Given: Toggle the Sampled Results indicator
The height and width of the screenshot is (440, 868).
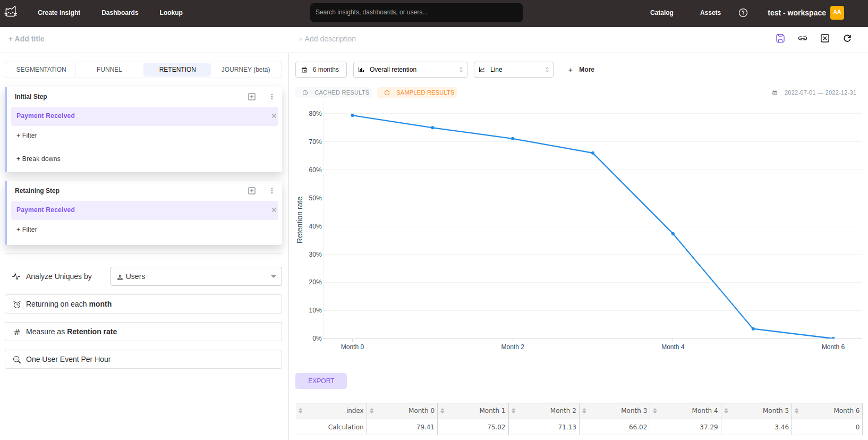Looking at the screenshot, I should (x=419, y=92).
